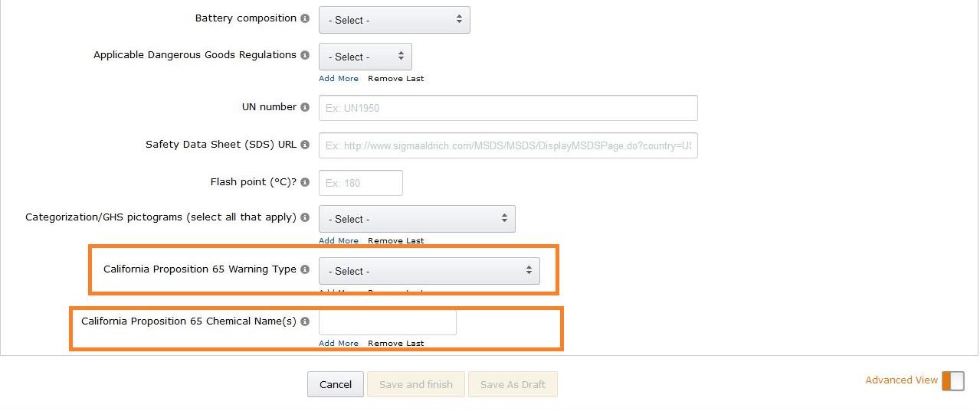Expand the Categorization/GHS pictograms dropdown
The width and height of the screenshot is (980, 411).
point(417,219)
